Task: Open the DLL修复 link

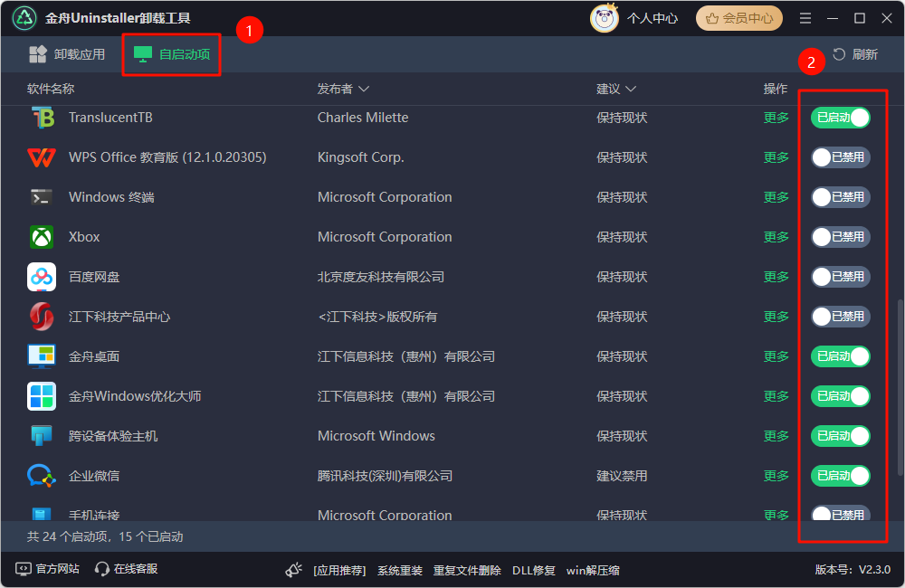Action: (534, 571)
